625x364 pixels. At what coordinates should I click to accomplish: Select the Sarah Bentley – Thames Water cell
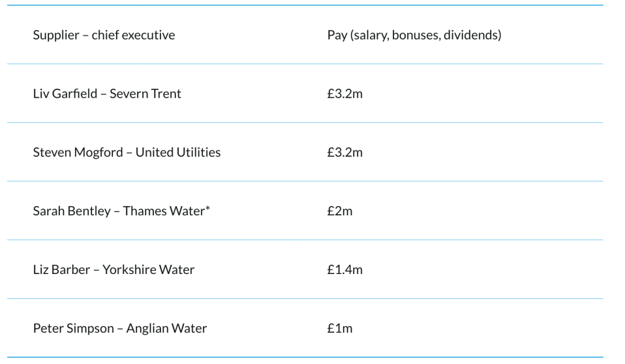tap(121, 211)
